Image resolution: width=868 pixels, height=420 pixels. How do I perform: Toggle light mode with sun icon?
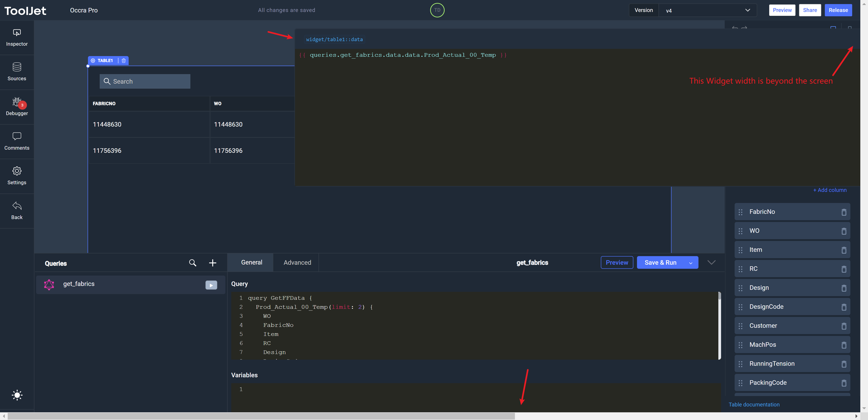coord(17,395)
